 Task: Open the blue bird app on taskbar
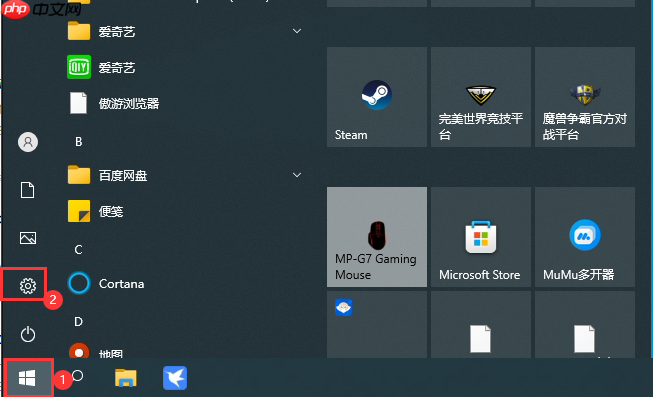point(175,378)
